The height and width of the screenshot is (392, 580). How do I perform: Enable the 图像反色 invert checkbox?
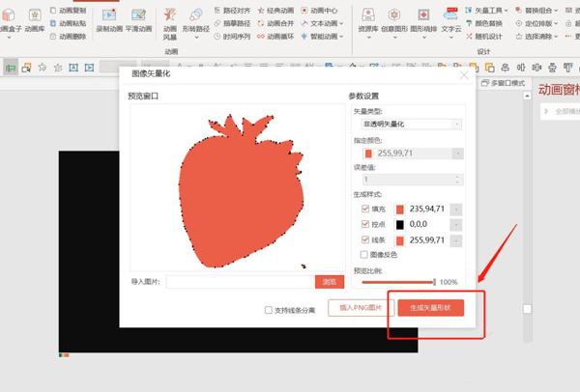[x=364, y=255]
